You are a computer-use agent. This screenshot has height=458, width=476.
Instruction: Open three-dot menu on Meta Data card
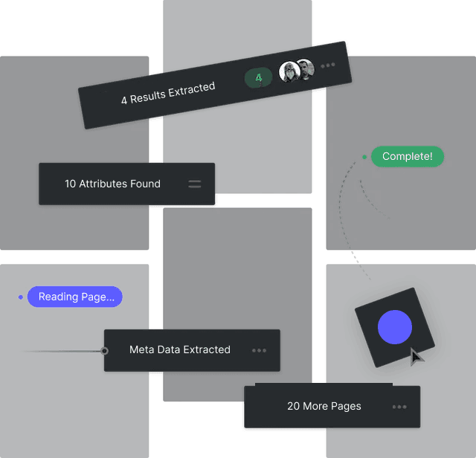259,350
